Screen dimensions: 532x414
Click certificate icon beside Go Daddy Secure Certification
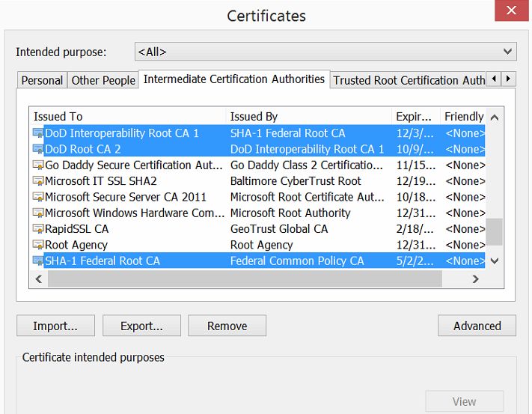[38, 165]
